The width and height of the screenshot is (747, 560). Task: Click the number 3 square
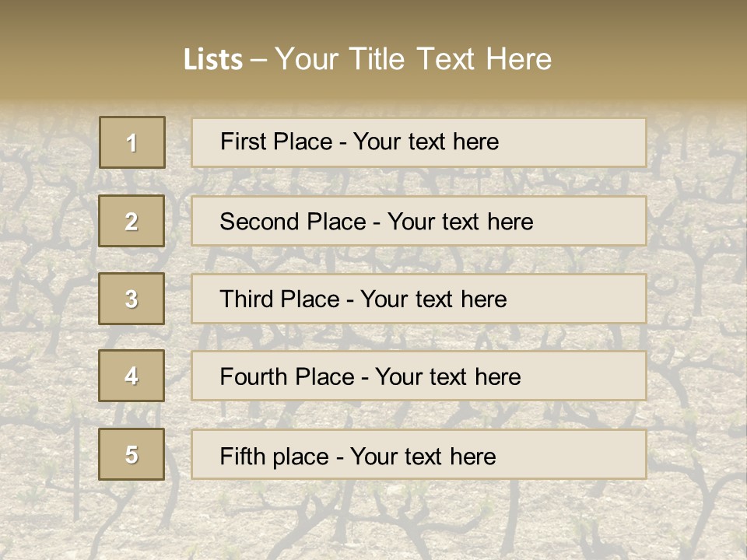132,299
